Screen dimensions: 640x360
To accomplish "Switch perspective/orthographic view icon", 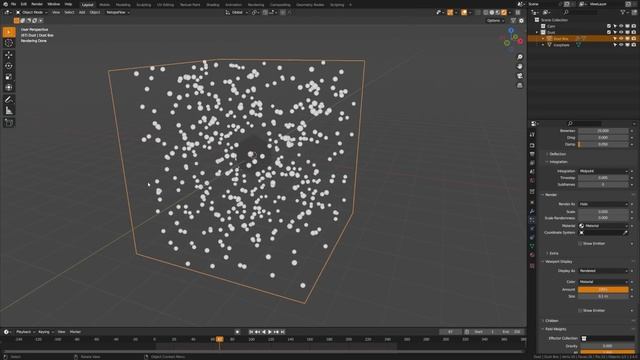I will click(x=520, y=85).
